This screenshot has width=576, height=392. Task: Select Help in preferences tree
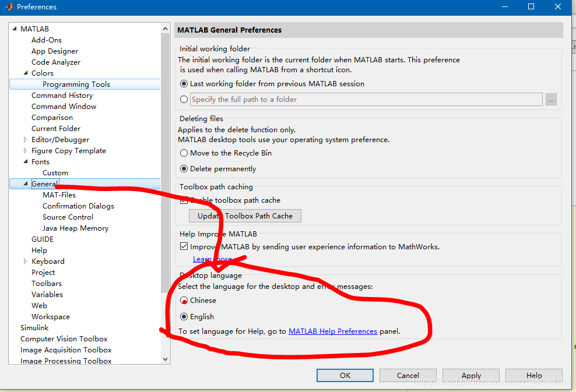[39, 250]
